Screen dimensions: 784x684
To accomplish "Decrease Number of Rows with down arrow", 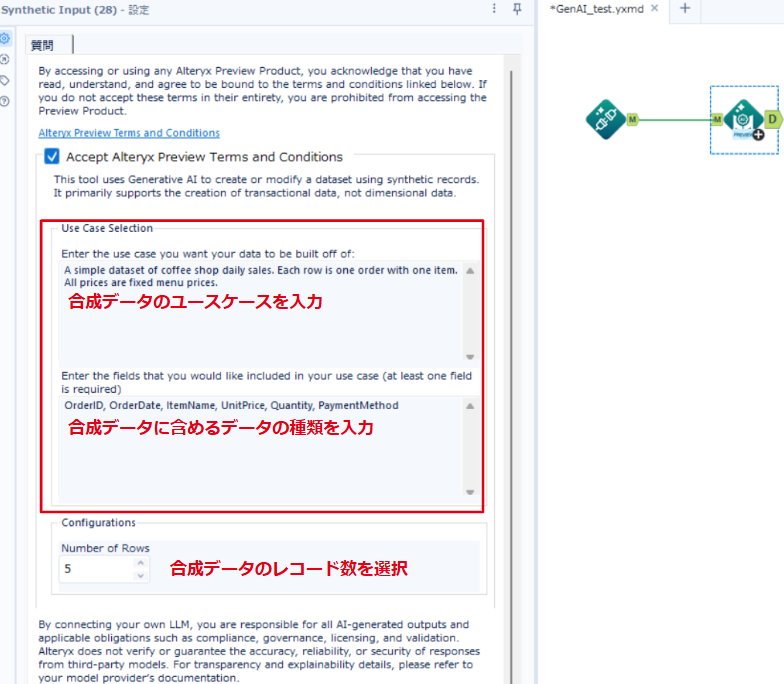I will [x=141, y=576].
